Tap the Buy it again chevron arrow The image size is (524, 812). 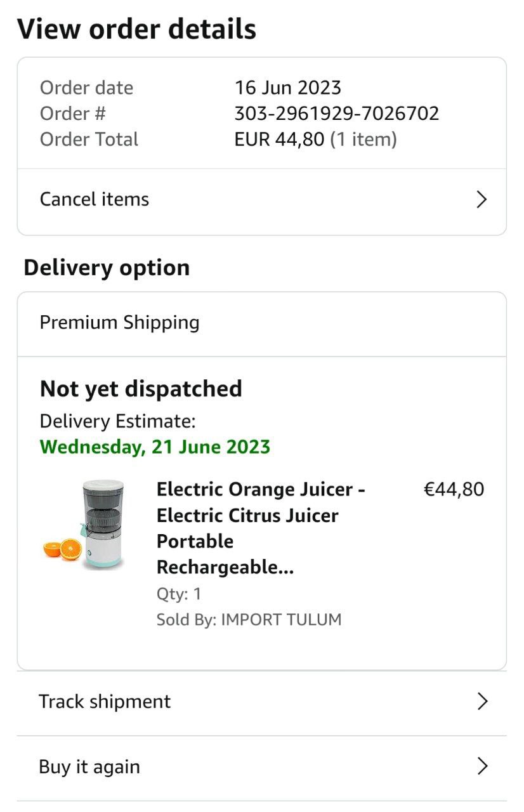[481, 766]
